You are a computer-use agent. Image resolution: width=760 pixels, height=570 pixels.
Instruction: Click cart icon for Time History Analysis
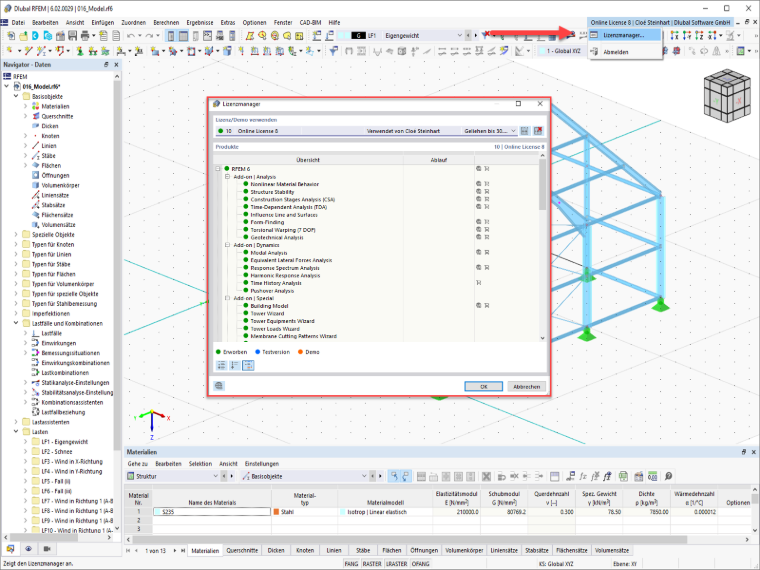pyautogui.click(x=478, y=283)
